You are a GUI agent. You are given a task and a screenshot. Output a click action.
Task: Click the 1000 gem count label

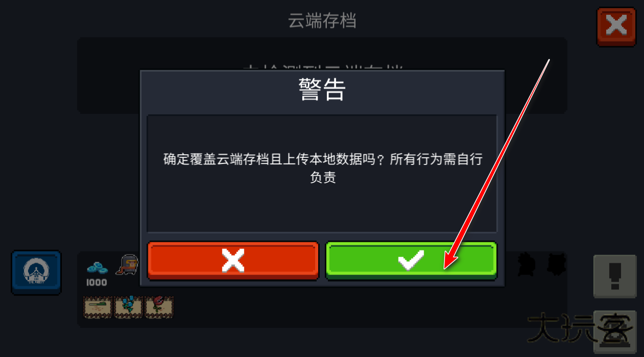coord(96,283)
